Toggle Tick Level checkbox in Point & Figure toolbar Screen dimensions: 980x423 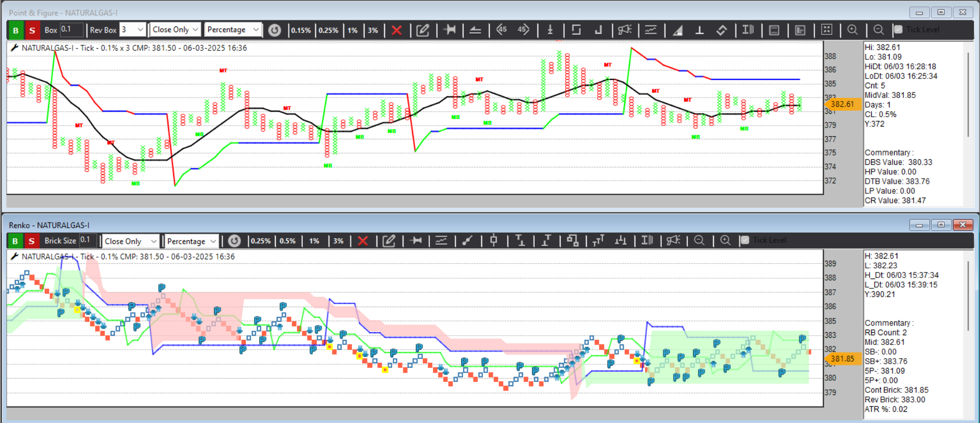point(898,30)
